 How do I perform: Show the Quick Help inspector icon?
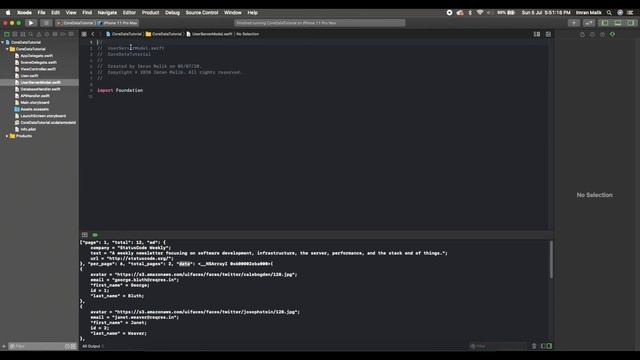click(602, 35)
